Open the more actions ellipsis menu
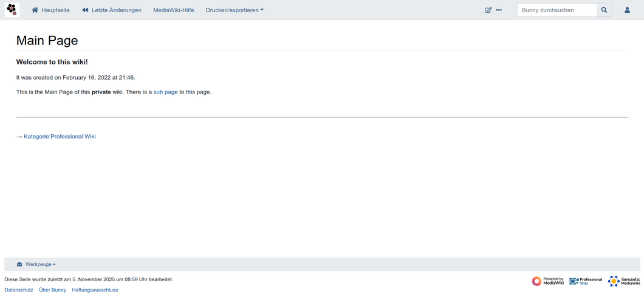Image resolution: width=644 pixels, height=297 pixels. coord(499,10)
